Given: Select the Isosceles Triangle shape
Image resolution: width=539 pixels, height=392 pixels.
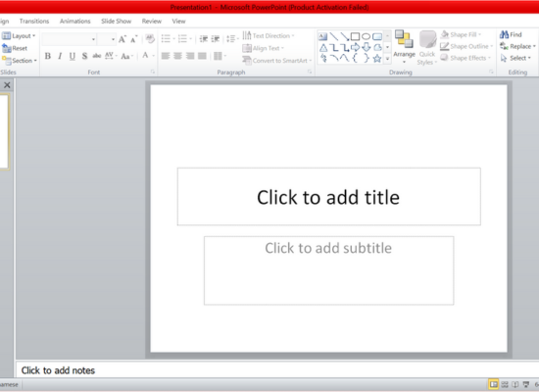Looking at the screenshot, I should tap(323, 47).
